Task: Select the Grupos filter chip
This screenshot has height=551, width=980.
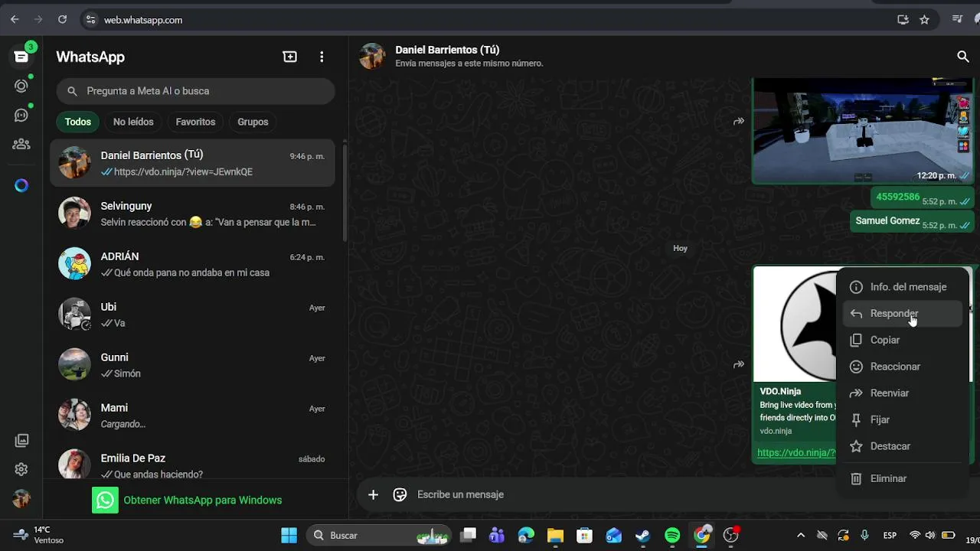Action: [x=253, y=122]
